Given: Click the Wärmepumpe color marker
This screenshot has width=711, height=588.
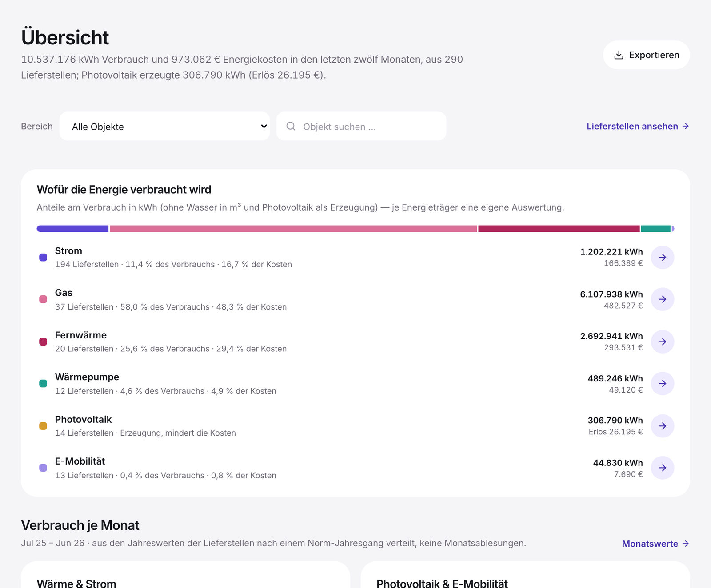Looking at the screenshot, I should coord(43,383).
